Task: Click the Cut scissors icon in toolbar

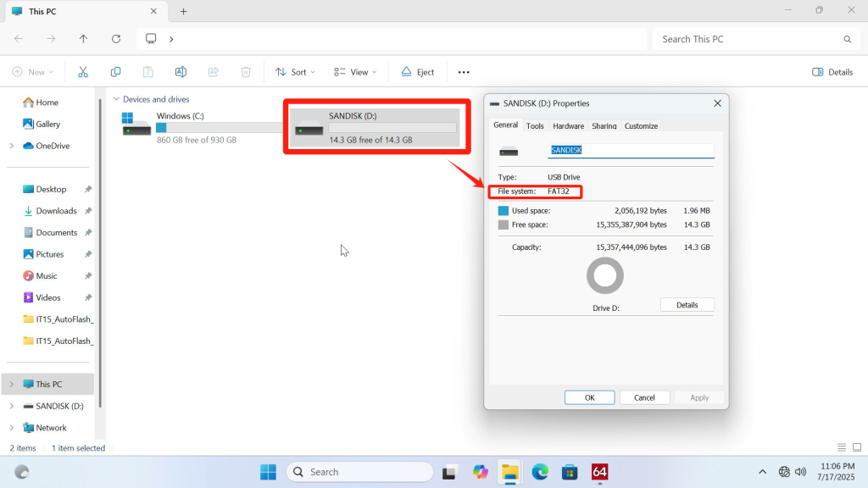Action: (x=83, y=72)
